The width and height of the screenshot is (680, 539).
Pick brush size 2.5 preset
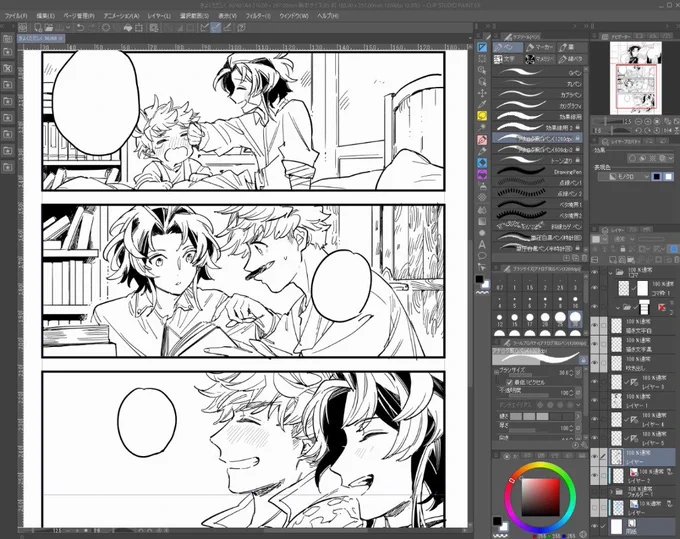coord(560,284)
